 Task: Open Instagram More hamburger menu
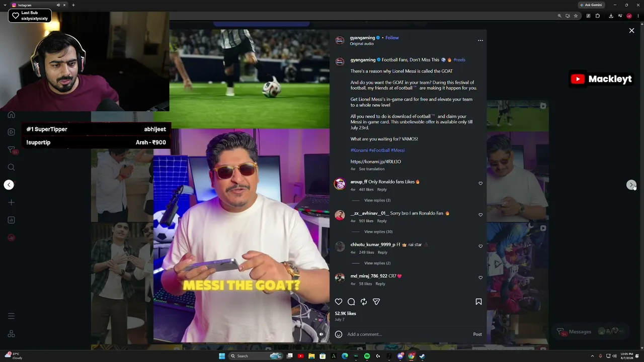(11, 316)
